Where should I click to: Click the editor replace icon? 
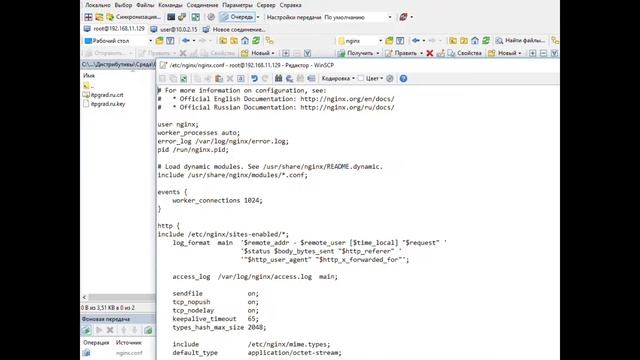pyautogui.click(x=289, y=78)
